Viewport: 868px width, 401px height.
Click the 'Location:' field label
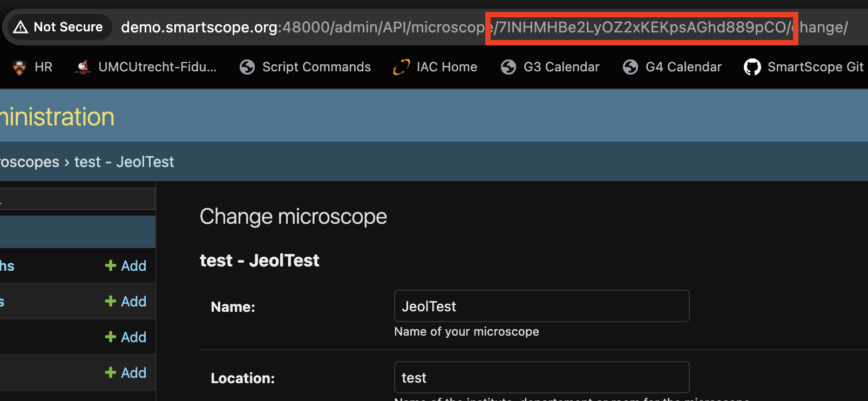point(242,378)
